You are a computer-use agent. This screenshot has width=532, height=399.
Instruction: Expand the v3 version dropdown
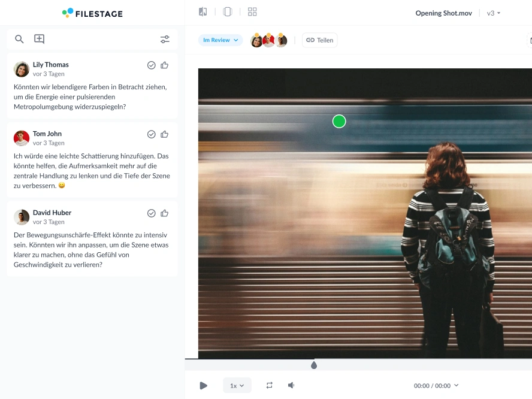pos(494,13)
